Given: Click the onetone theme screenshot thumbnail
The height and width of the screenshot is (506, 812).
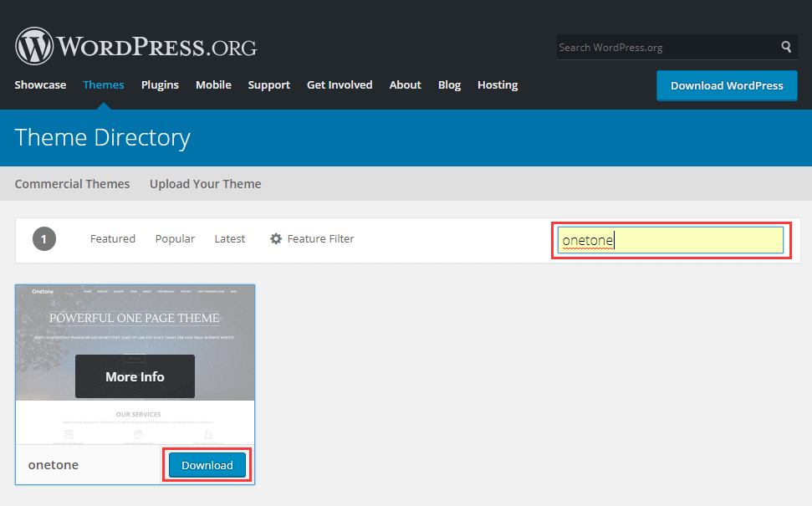Looking at the screenshot, I should 135,365.
